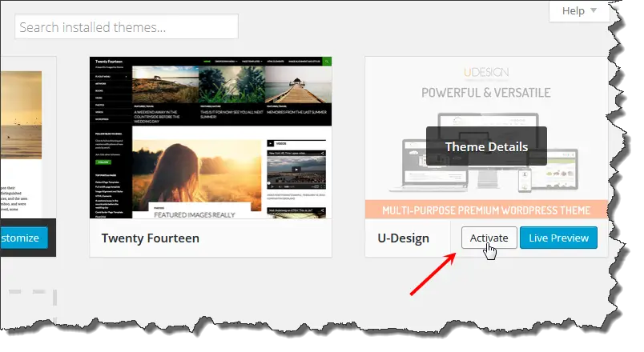The height and width of the screenshot is (352, 644).
Task: Click the green search icon in Twenty Fourteen preview
Action: [328, 61]
